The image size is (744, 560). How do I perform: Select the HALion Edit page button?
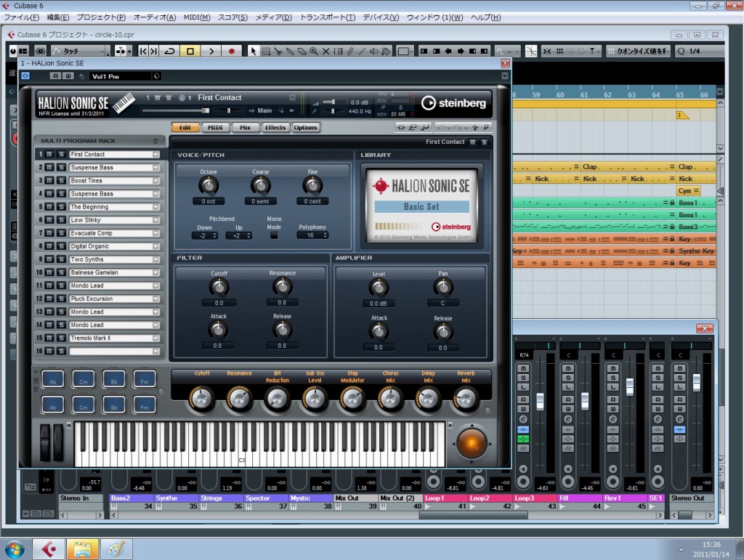coord(185,128)
